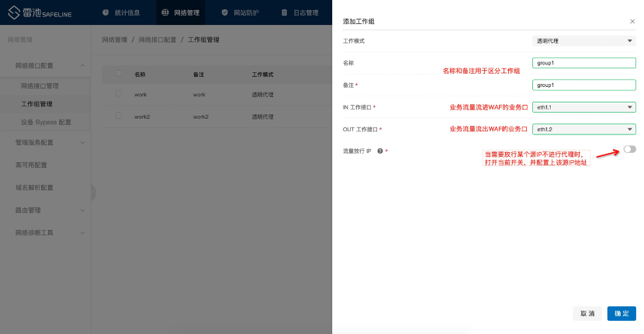Click the 取消 button
The height and width of the screenshot is (334, 644).
587,313
